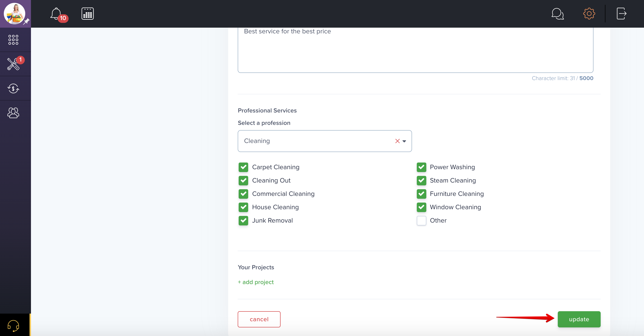Click the profile avatar photo
The image size is (644, 336).
coord(15,14)
